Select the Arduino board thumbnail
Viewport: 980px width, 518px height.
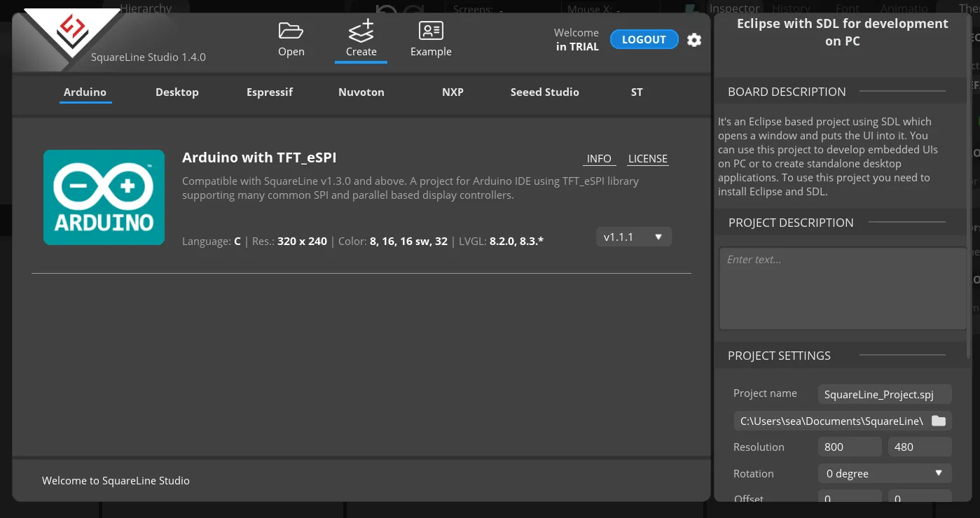(x=104, y=197)
